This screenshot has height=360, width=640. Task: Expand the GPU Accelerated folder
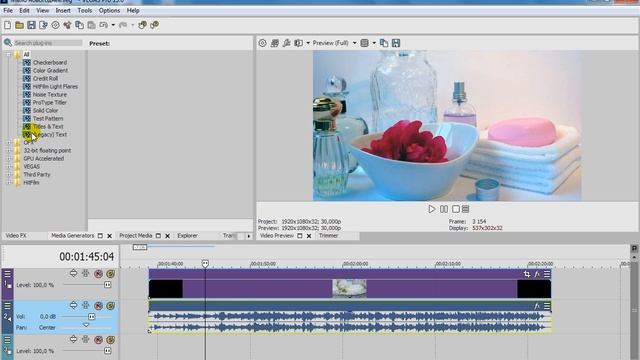click(x=9, y=158)
